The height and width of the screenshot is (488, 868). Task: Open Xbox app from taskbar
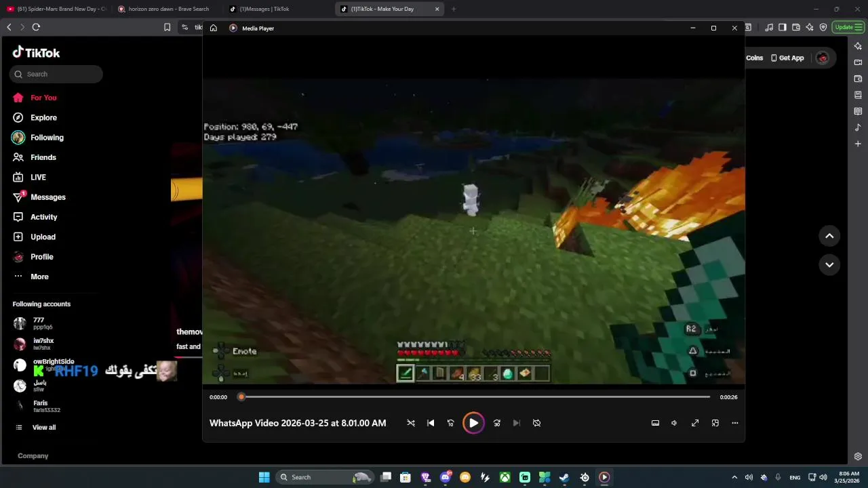(505, 477)
